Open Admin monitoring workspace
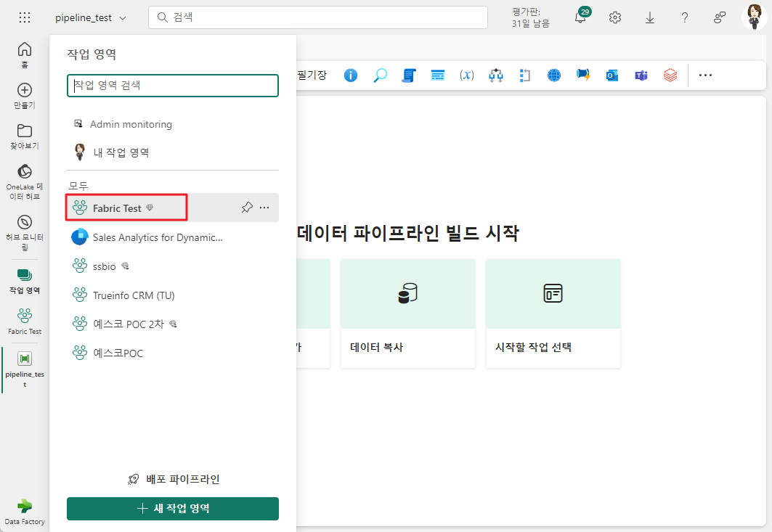Screen dimensions: 772x532 pyautogui.click(x=172, y=124)
